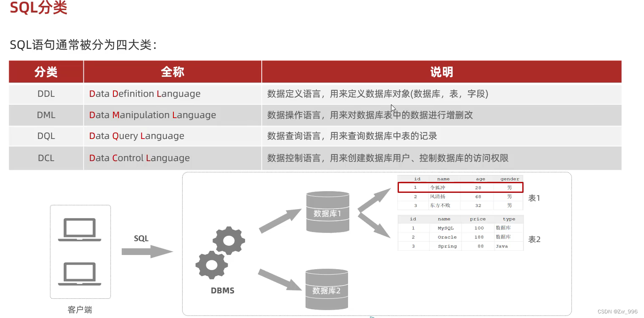The height and width of the screenshot is (318, 644).
Task: Click the Data Control Language cell
Action: coord(139,158)
